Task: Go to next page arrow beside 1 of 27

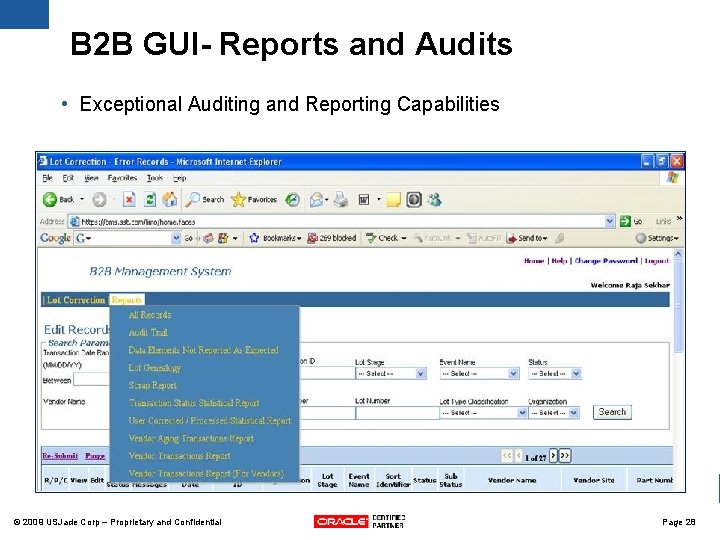Action: point(553,456)
